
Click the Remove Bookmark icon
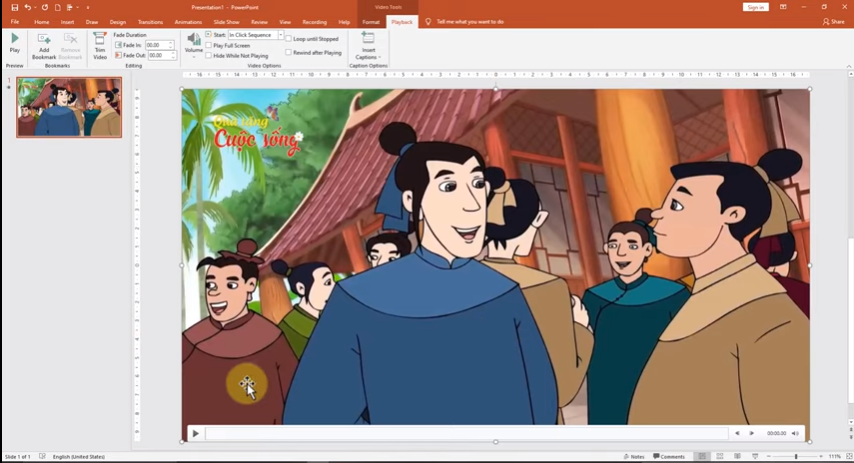click(70, 46)
